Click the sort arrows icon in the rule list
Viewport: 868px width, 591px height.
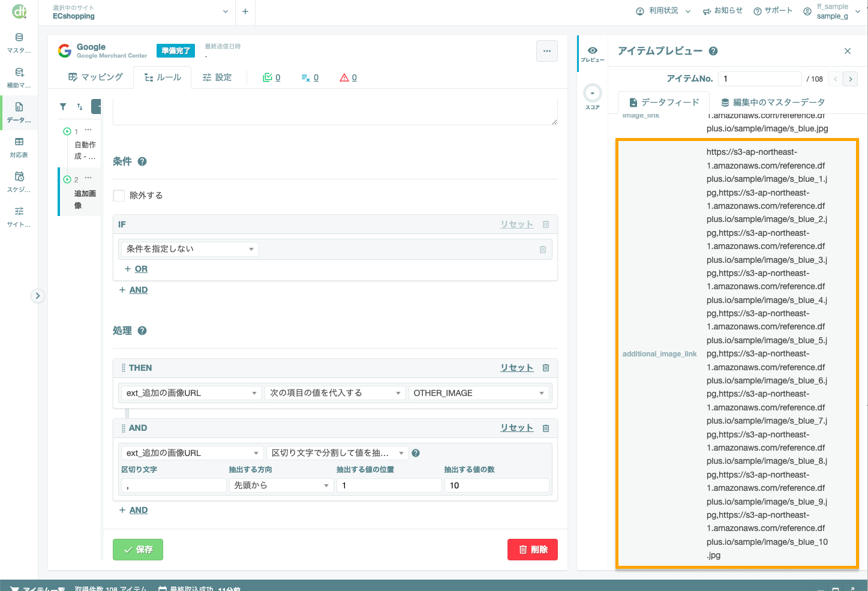[x=80, y=107]
